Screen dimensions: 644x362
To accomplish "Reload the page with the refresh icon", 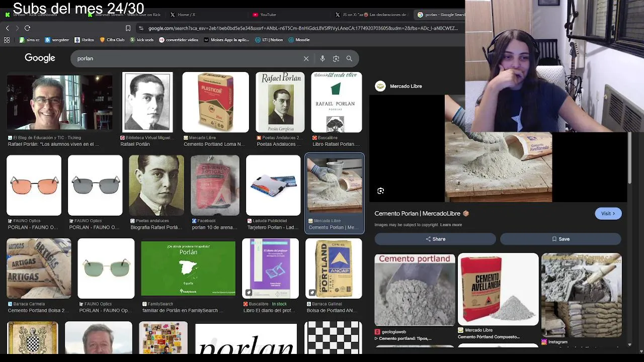I will tap(27, 28).
